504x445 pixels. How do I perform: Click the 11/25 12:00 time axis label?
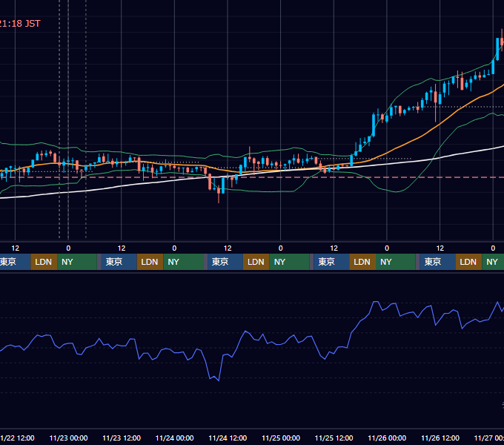(x=334, y=438)
